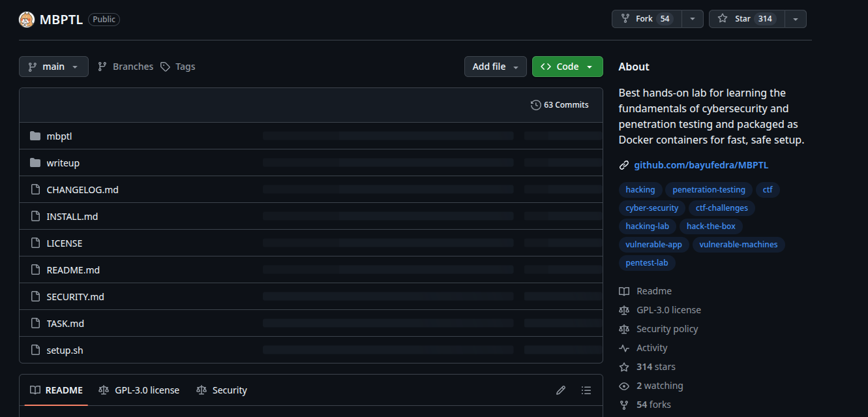Viewport: 868px width, 417px height.
Task: Fork the repository with the Fork button
Action: tap(646, 19)
